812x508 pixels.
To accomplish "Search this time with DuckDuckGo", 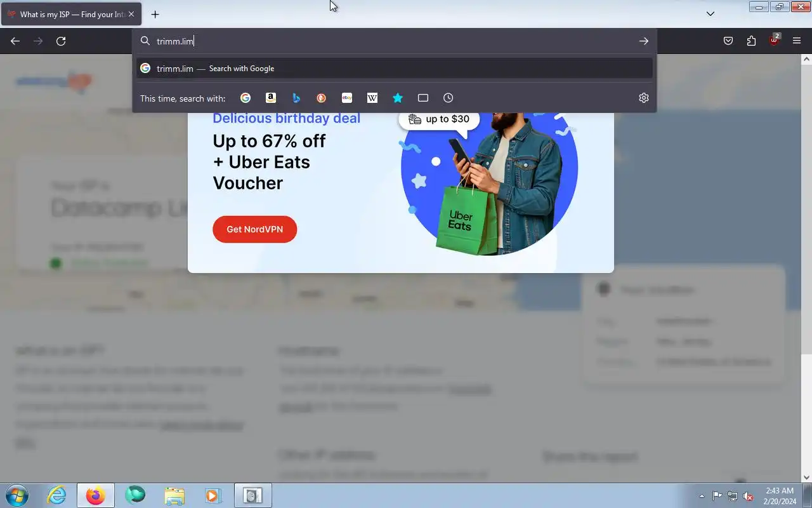I will coord(322,98).
